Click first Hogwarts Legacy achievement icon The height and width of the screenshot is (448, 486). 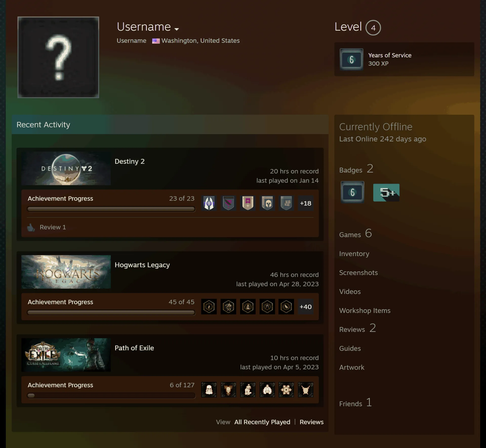click(x=209, y=307)
